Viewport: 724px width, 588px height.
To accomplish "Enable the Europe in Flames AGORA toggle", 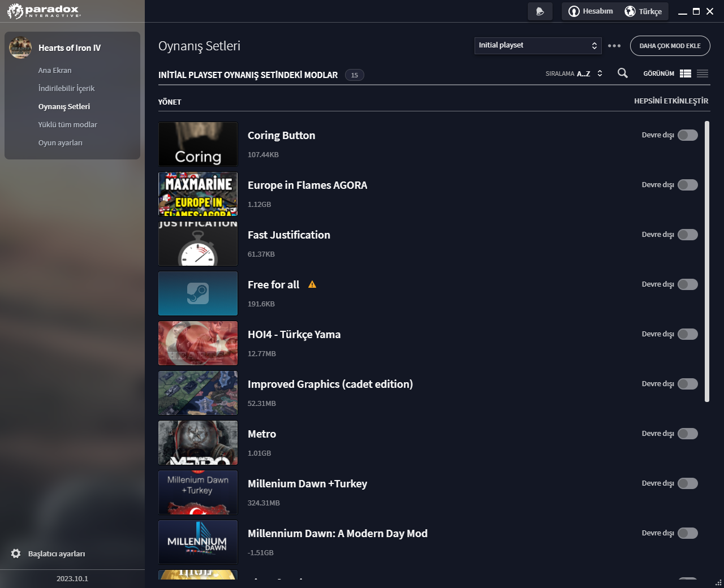I will click(x=688, y=185).
